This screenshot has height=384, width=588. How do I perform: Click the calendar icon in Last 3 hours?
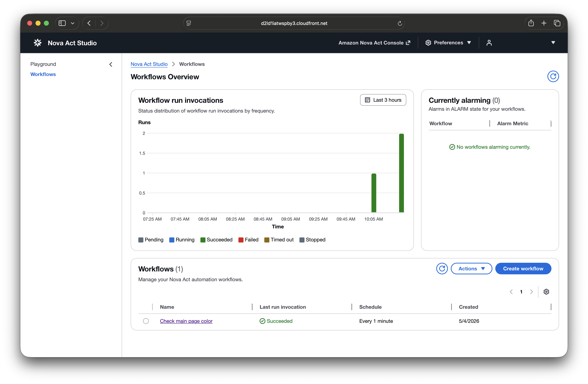367,100
